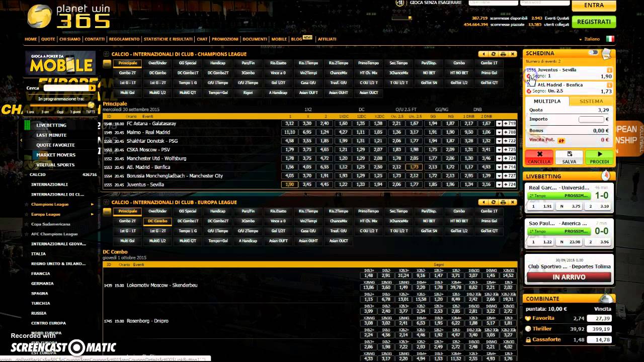Click the orange info icon on Juventus - Sevilla

tap(609, 70)
